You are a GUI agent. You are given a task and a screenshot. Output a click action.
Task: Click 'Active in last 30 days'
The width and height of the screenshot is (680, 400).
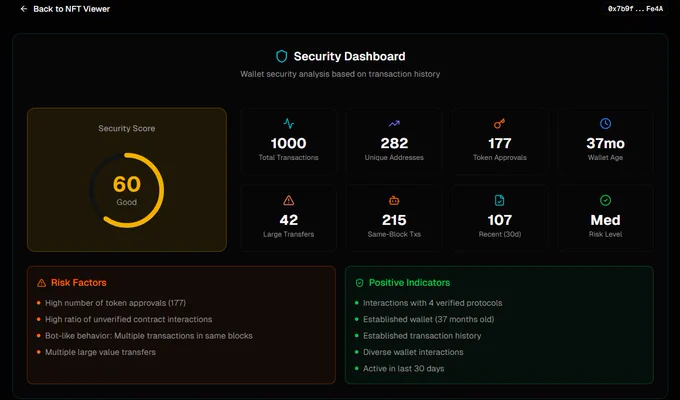pyautogui.click(x=404, y=369)
